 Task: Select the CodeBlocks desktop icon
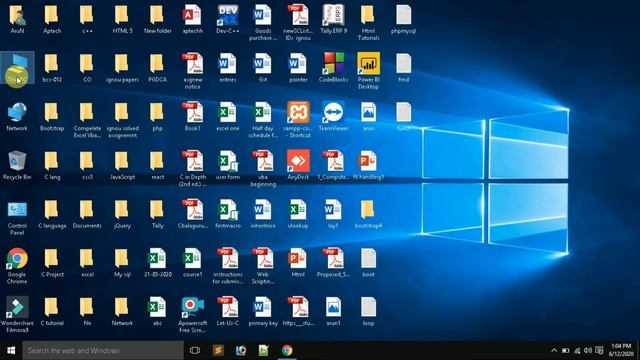[333, 68]
